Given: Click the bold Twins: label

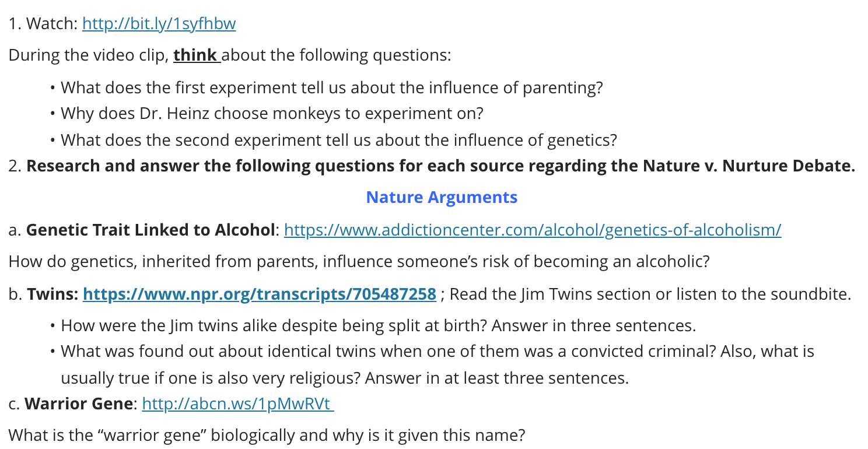Looking at the screenshot, I should (52, 294).
